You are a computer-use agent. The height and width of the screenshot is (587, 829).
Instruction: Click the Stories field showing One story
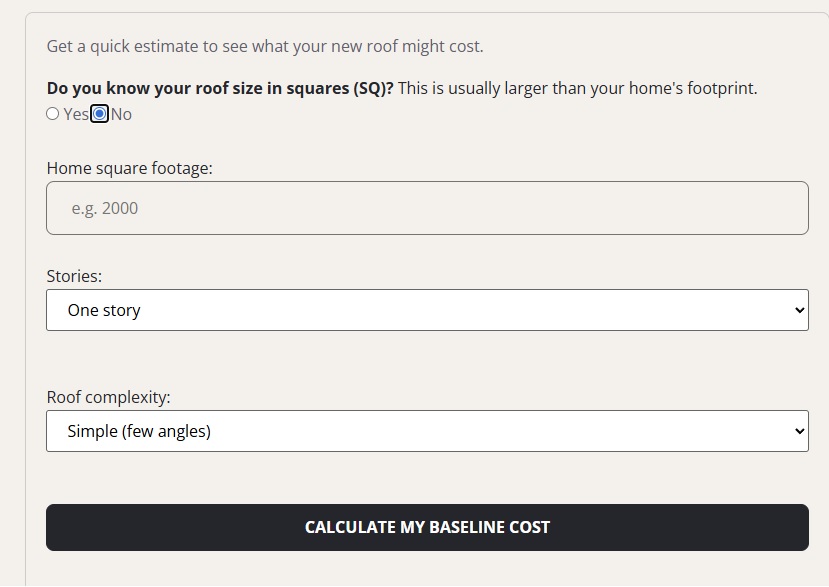click(x=427, y=309)
